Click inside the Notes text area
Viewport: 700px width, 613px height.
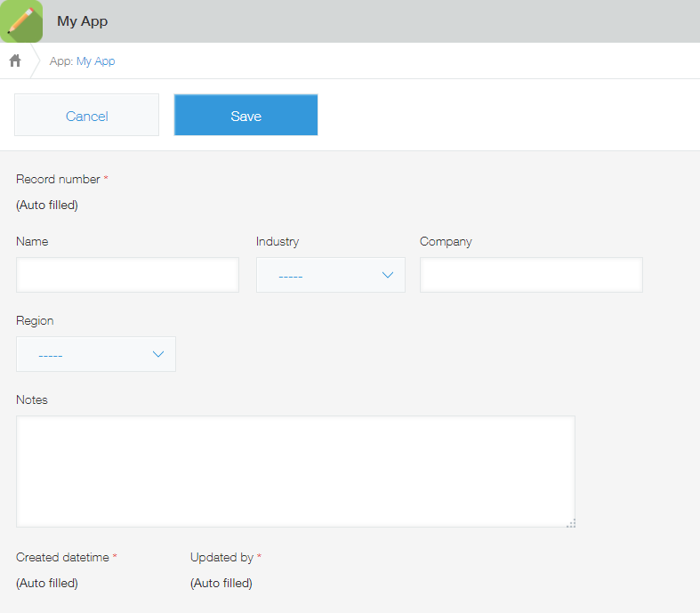[295, 472]
